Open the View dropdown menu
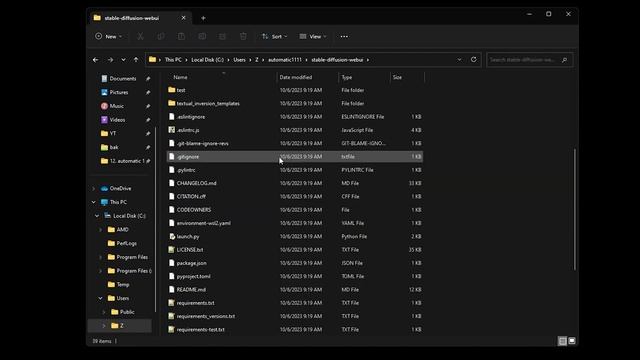Image resolution: width=640 pixels, height=360 pixels. pos(313,36)
